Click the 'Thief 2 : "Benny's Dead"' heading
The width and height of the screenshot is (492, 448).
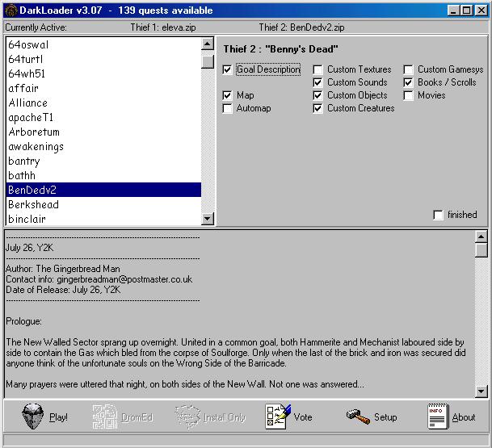[281, 49]
